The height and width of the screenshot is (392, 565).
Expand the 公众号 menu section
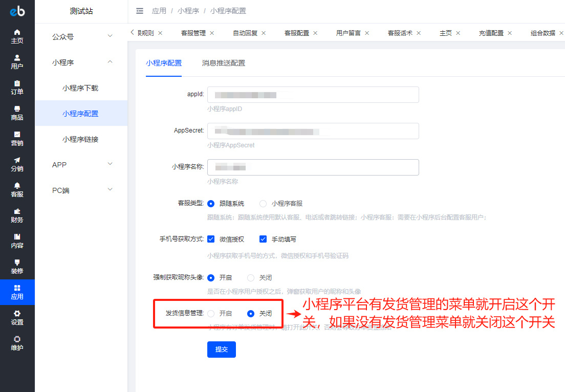coord(81,37)
